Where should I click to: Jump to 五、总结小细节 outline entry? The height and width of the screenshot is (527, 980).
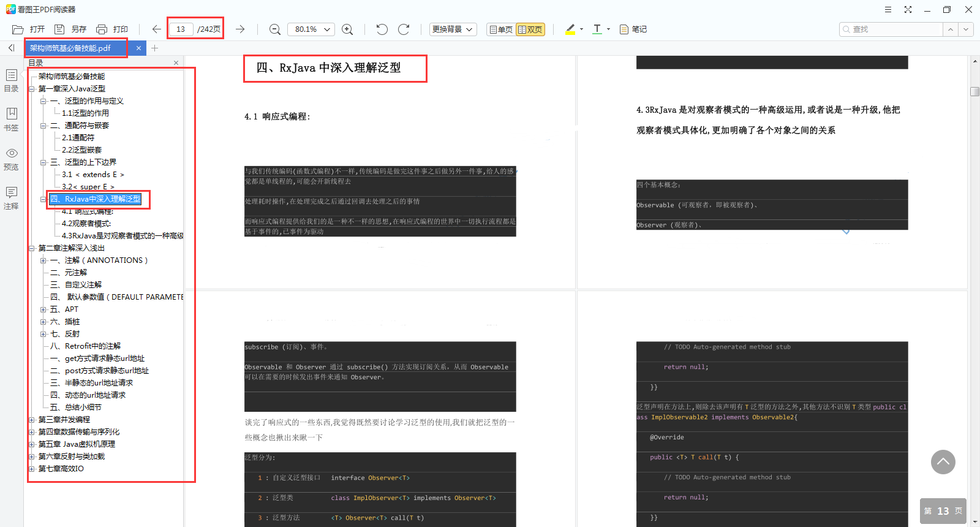point(76,408)
